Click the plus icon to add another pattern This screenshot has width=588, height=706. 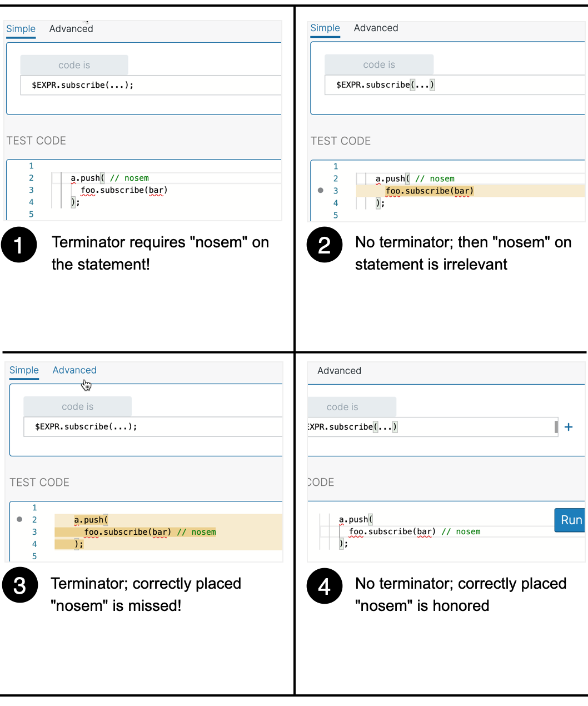point(569,427)
